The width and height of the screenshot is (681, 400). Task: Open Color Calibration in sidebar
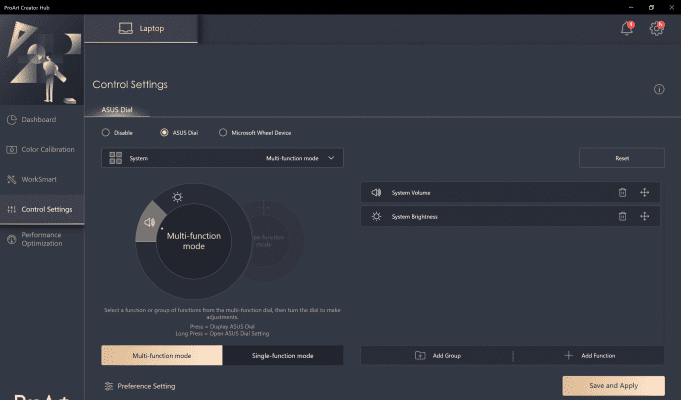[x=42, y=149]
